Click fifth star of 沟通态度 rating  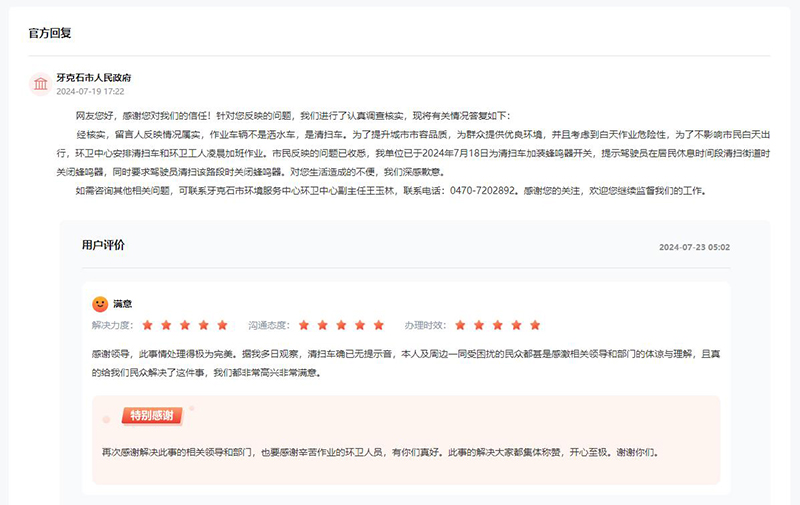tap(379, 325)
